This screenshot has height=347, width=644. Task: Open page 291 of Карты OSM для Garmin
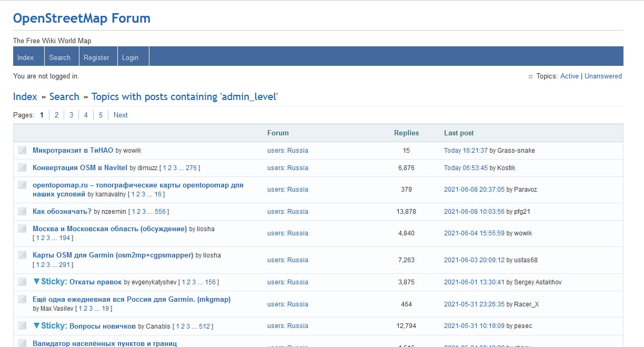tap(65, 264)
